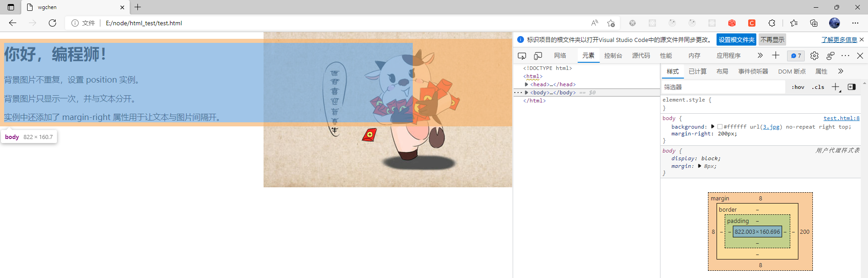Reload the page with the refresh icon
Screen dimensions: 868x278
click(52, 23)
